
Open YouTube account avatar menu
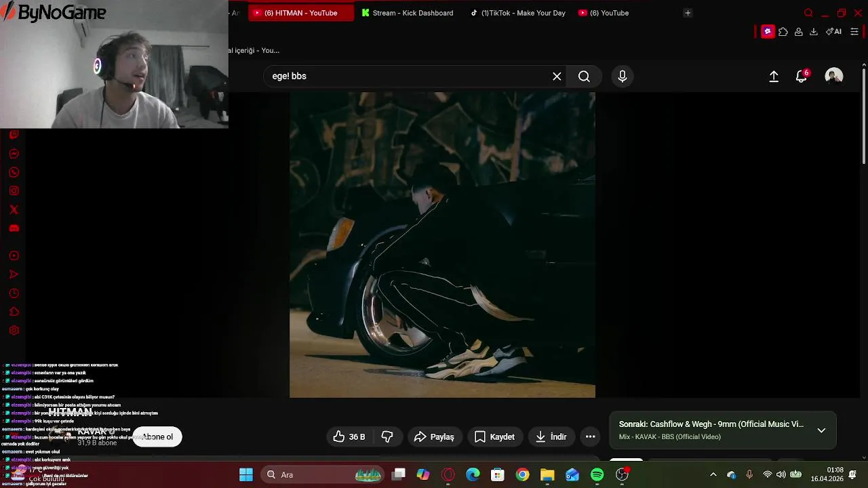pyautogui.click(x=834, y=77)
